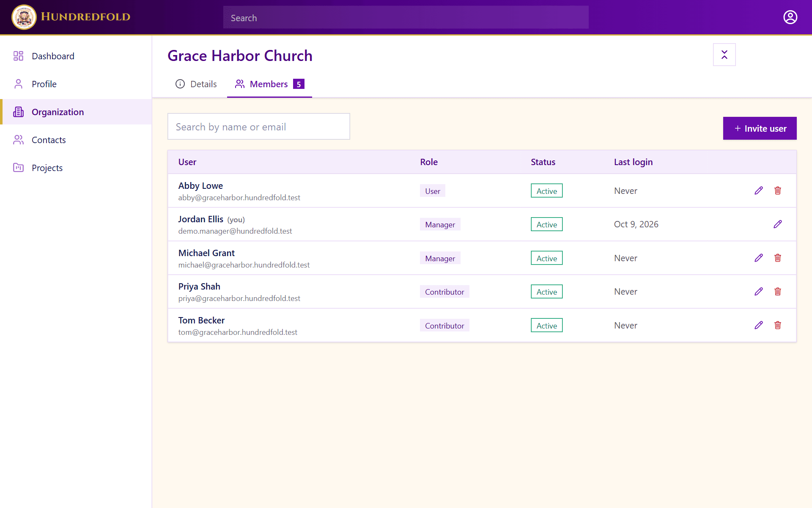Open Contacts from the sidebar
This screenshot has width=812, height=508.
(x=76, y=140)
